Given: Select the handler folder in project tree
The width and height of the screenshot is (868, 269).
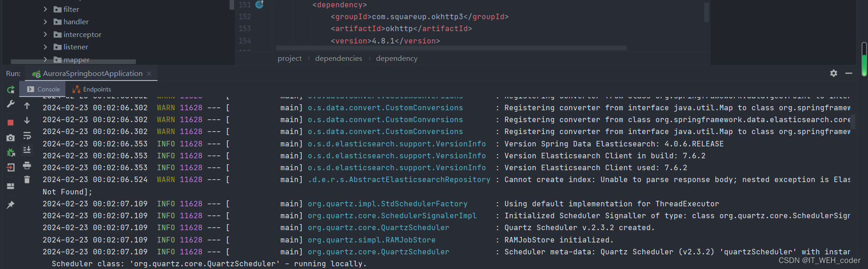Looking at the screenshot, I should tap(71, 22).
